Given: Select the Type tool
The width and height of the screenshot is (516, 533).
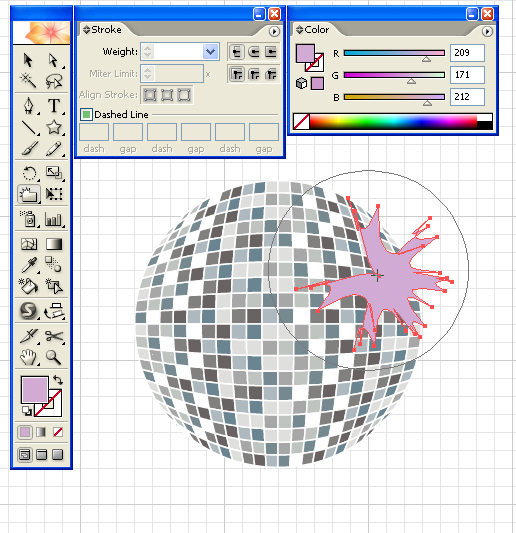Looking at the screenshot, I should click(x=53, y=105).
